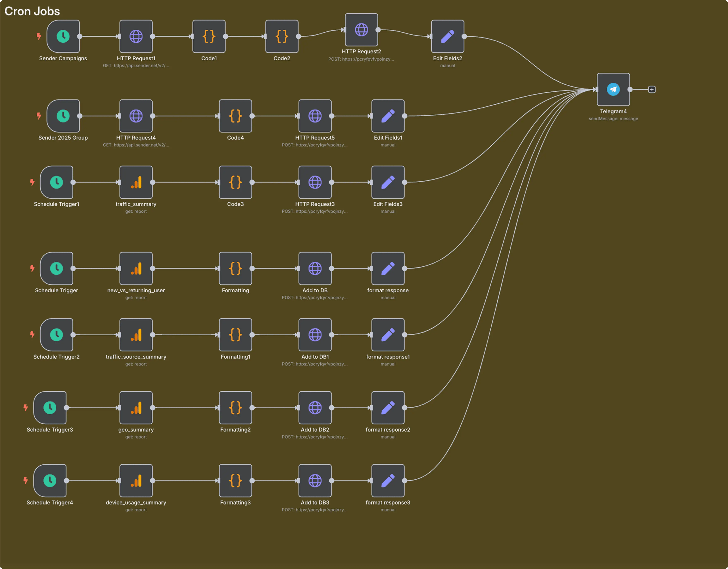Click the Formatting code node

click(235, 268)
